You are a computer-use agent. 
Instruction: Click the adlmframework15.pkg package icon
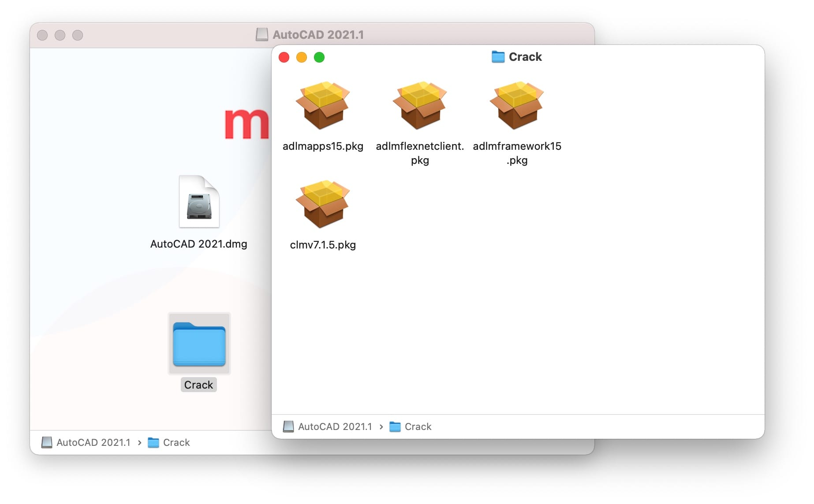[517, 105]
